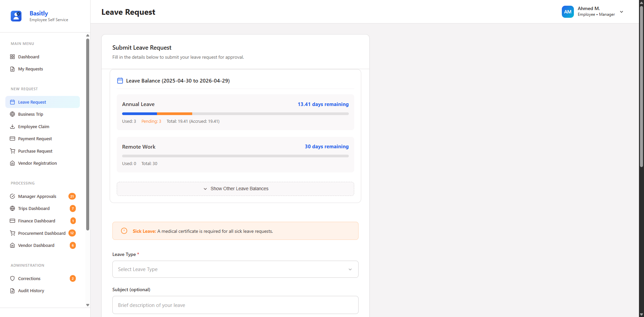Open My Requests
The width and height of the screenshot is (644, 317).
[31, 69]
